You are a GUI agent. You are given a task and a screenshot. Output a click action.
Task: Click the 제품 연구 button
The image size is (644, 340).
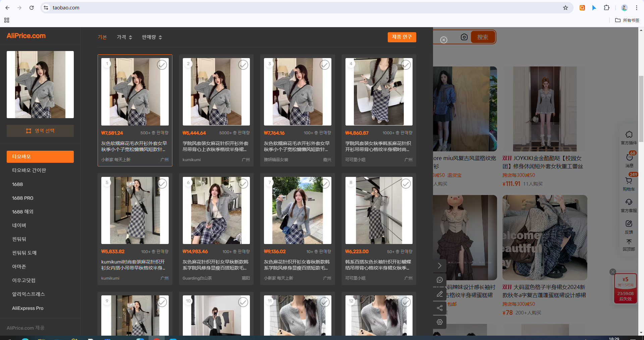pyautogui.click(x=402, y=37)
